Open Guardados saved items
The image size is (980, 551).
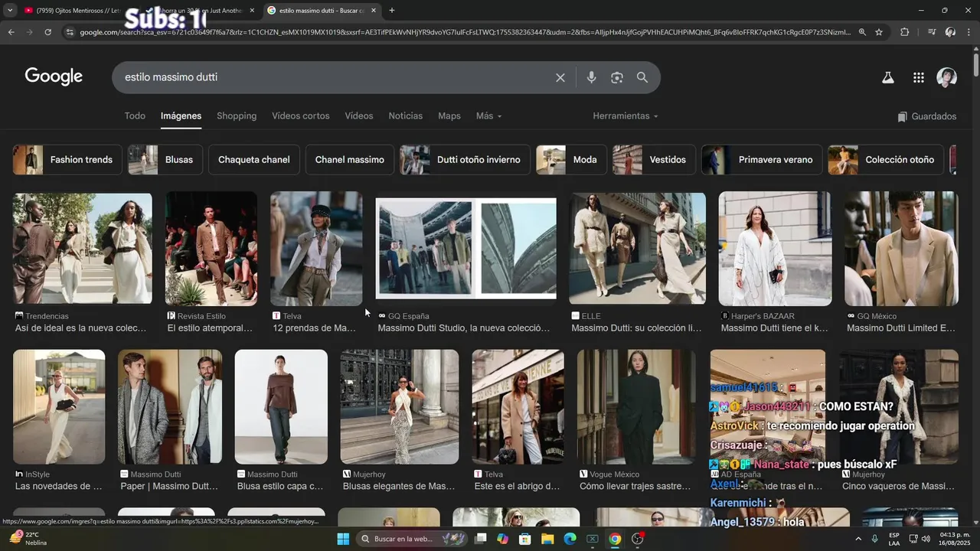click(927, 116)
